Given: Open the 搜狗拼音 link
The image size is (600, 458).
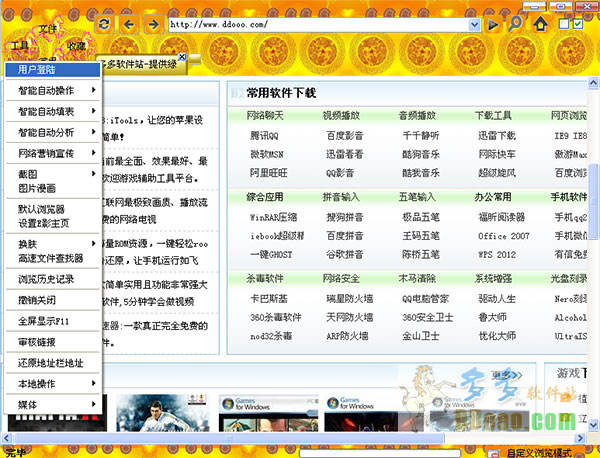Looking at the screenshot, I should (x=344, y=217).
